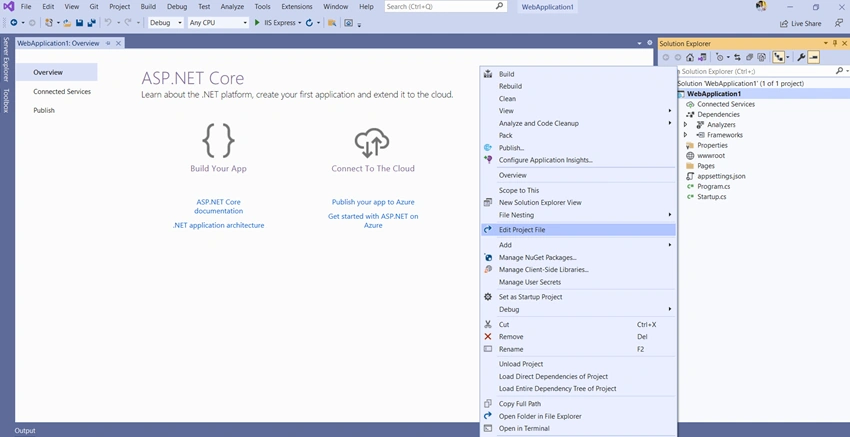The height and width of the screenshot is (437, 850).
Task: Click Collapse All icon in Solution Explorer
Action: (750, 57)
